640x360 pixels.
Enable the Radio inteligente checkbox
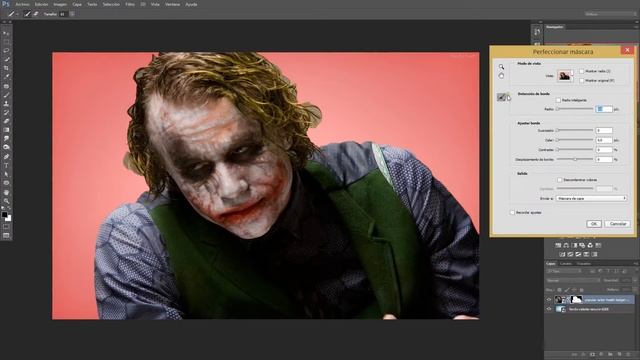pos(558,100)
